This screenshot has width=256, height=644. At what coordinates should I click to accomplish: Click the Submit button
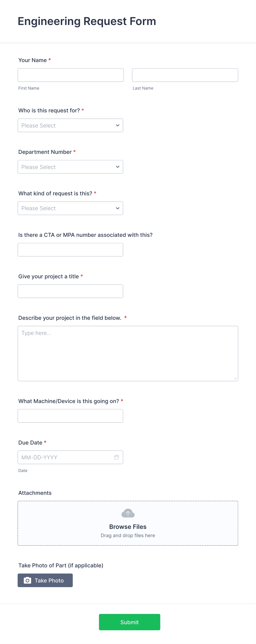(x=129, y=622)
